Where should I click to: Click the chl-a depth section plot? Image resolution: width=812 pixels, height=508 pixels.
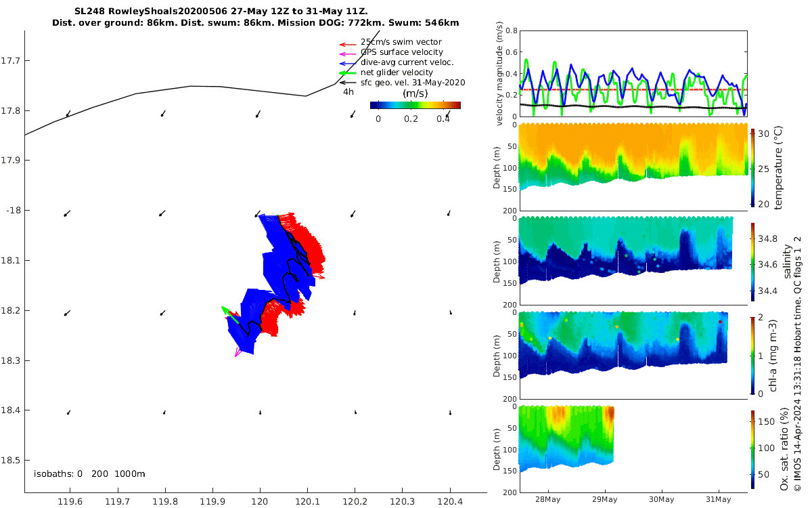pos(633,356)
